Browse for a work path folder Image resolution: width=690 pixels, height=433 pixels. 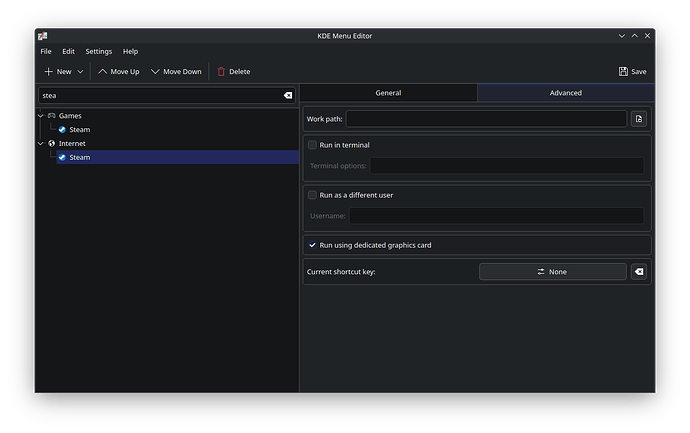(639, 119)
